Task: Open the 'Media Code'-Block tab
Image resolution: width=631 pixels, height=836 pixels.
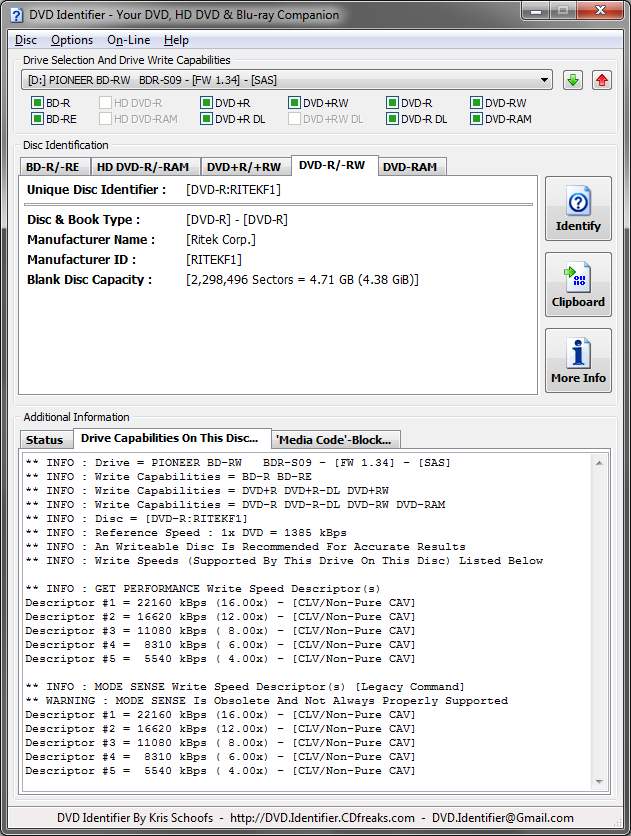Action: [x=334, y=440]
